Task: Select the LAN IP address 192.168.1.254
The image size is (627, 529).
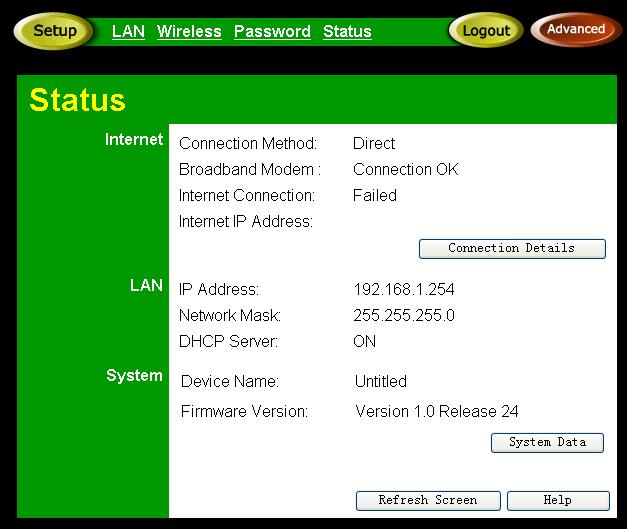Action: [x=404, y=289]
